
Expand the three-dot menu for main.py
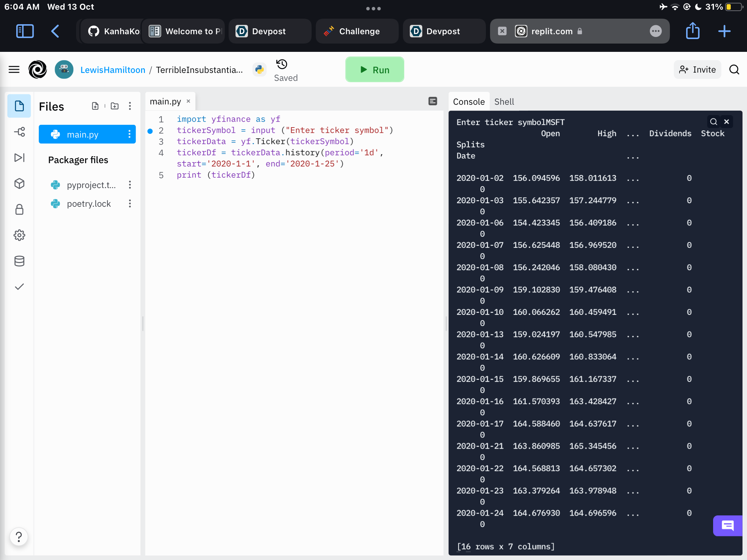point(130,134)
